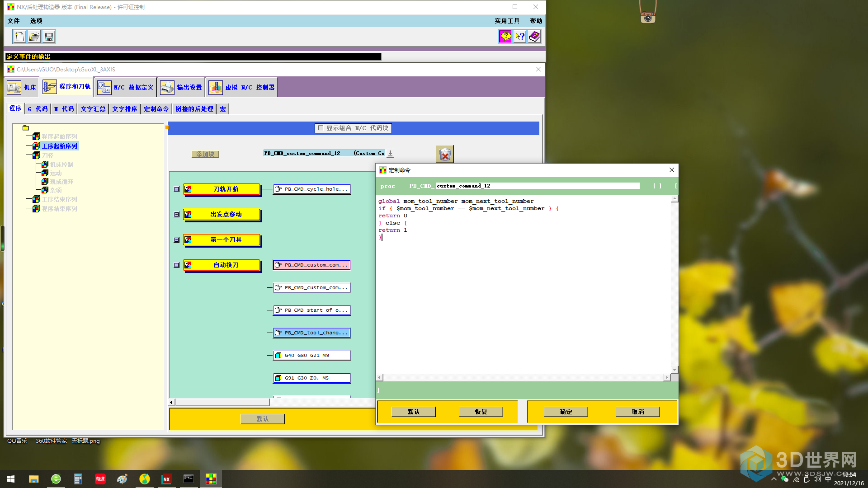Select 机床控制 in the tree
The height and width of the screenshot is (488, 868).
pos(61,165)
